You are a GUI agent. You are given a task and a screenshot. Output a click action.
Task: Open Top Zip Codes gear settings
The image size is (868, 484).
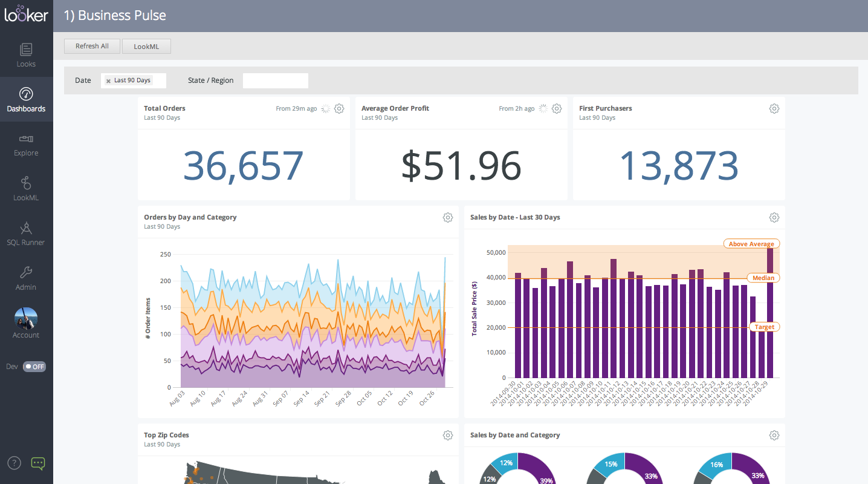point(448,435)
